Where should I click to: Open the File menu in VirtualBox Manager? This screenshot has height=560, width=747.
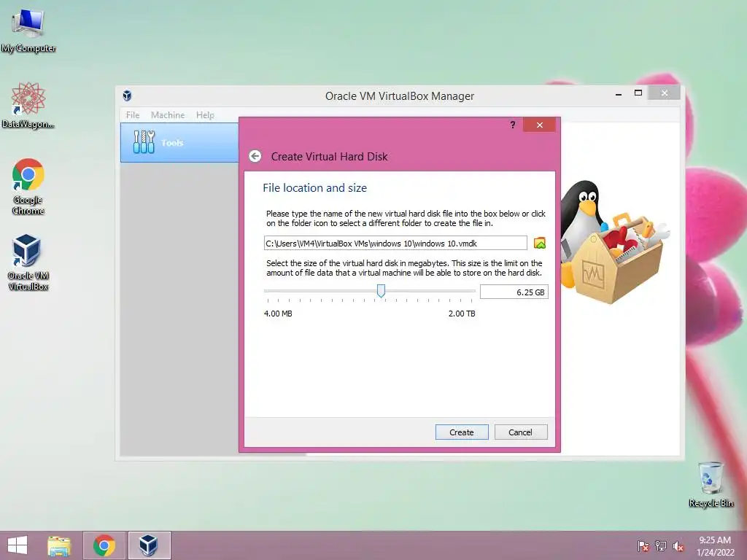(133, 114)
